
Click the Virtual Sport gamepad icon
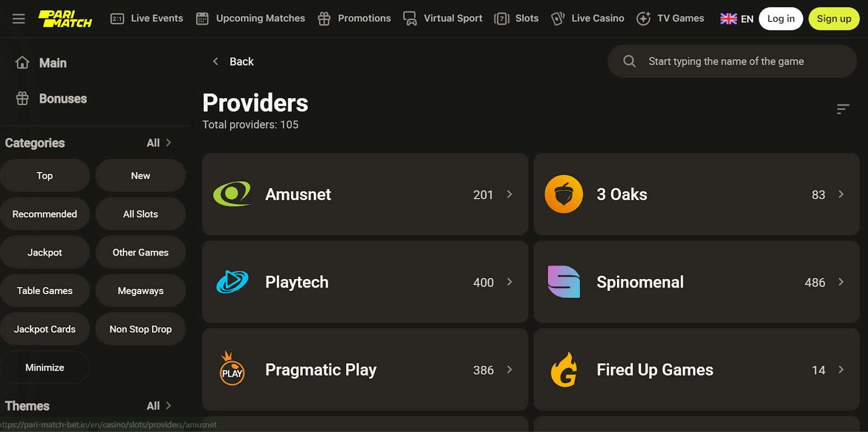(x=410, y=19)
